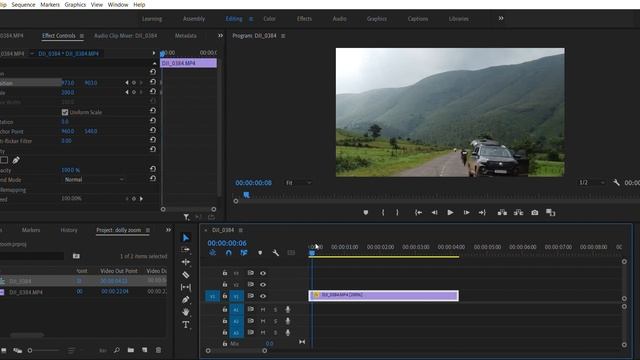The height and width of the screenshot is (360, 640).
Task: Select the Pen tool in tools panel
Action: [186, 300]
